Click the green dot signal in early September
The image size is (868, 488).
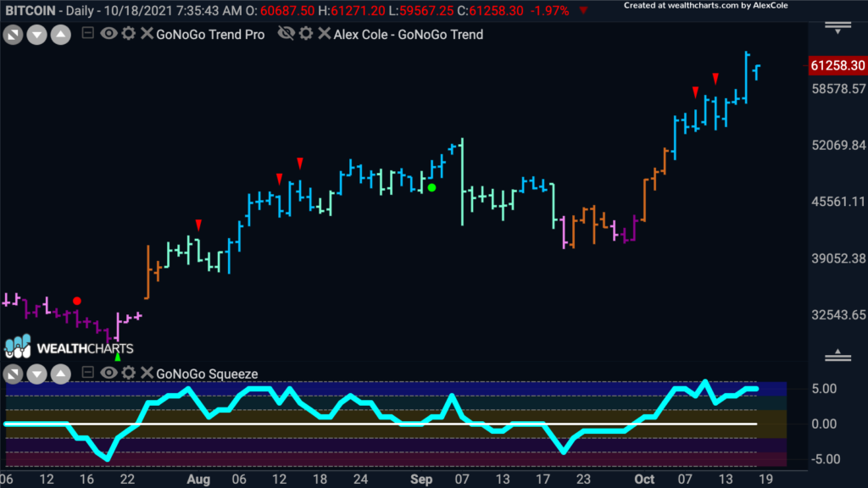(431, 188)
